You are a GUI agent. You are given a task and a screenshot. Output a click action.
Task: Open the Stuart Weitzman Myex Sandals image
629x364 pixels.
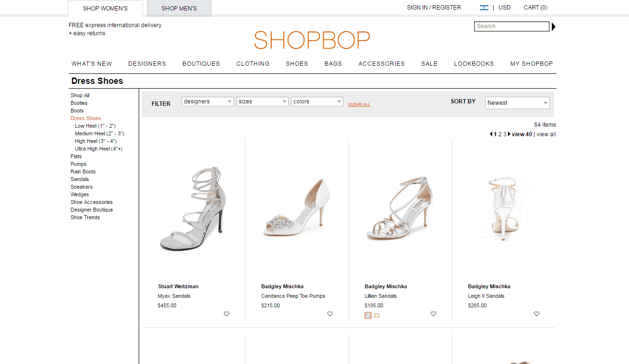coord(193,208)
